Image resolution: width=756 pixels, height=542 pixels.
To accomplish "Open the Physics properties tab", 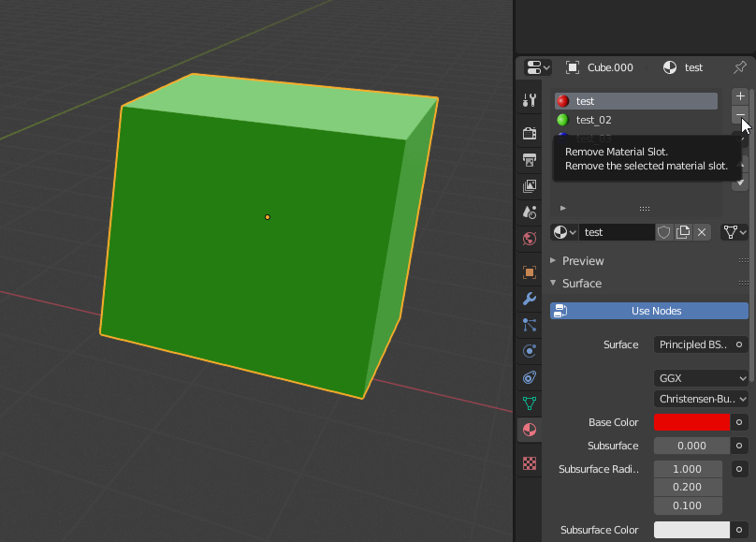I will (530, 351).
